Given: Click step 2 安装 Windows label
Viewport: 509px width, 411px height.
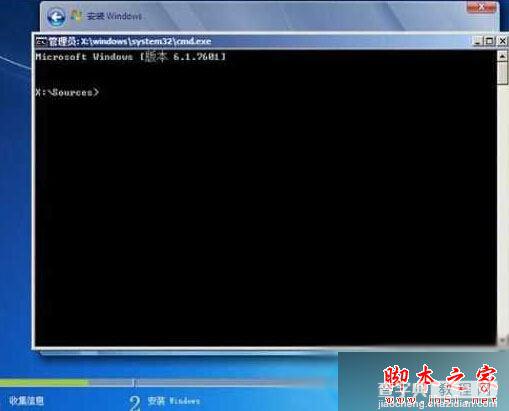Looking at the screenshot, I should coord(165,401).
